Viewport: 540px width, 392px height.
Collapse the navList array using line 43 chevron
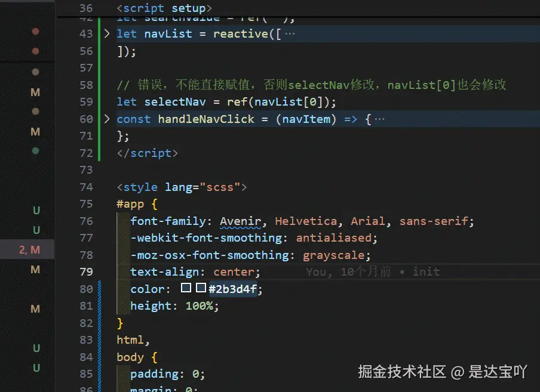(106, 33)
